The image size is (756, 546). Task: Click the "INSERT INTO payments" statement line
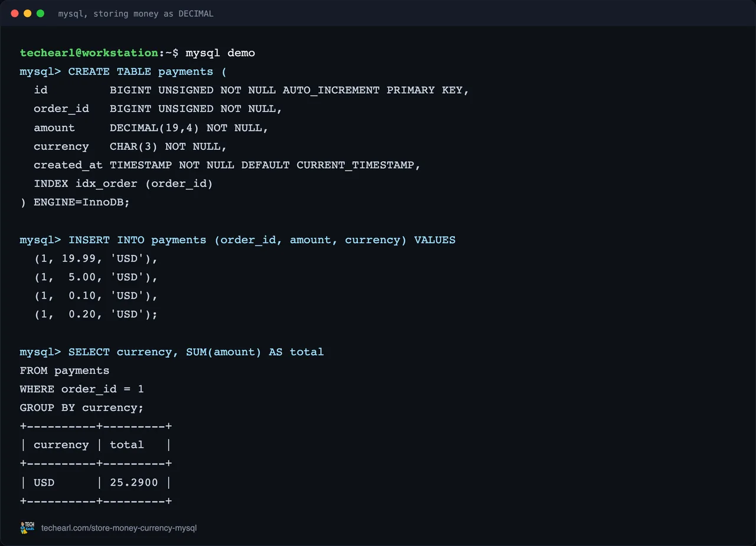coord(237,240)
